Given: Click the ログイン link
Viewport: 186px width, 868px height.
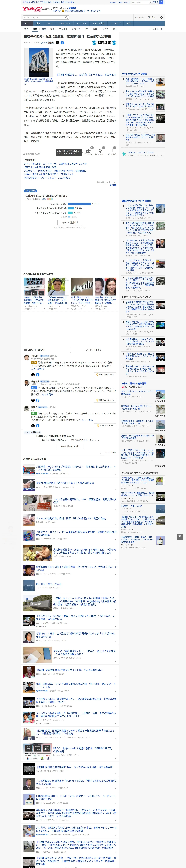Looking at the screenshot, I should tap(57, 11).
